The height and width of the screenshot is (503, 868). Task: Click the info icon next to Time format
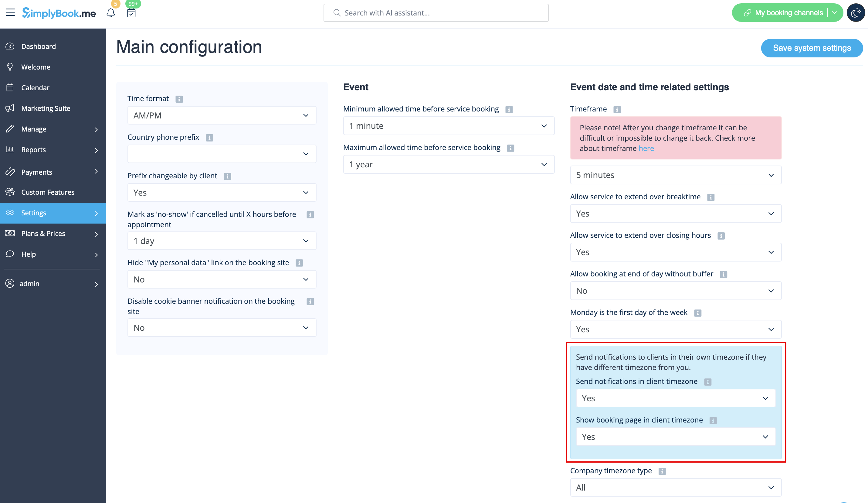[179, 99]
